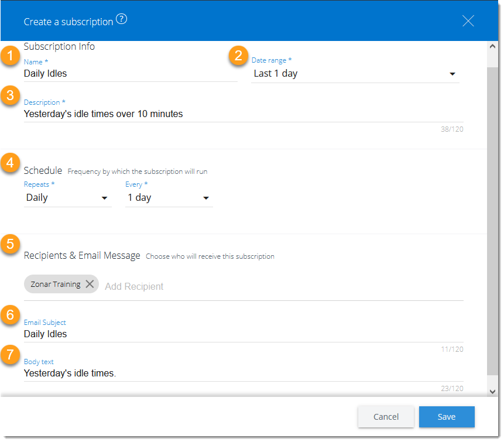
Task: Cancel the subscription creation
Action: coord(386,417)
